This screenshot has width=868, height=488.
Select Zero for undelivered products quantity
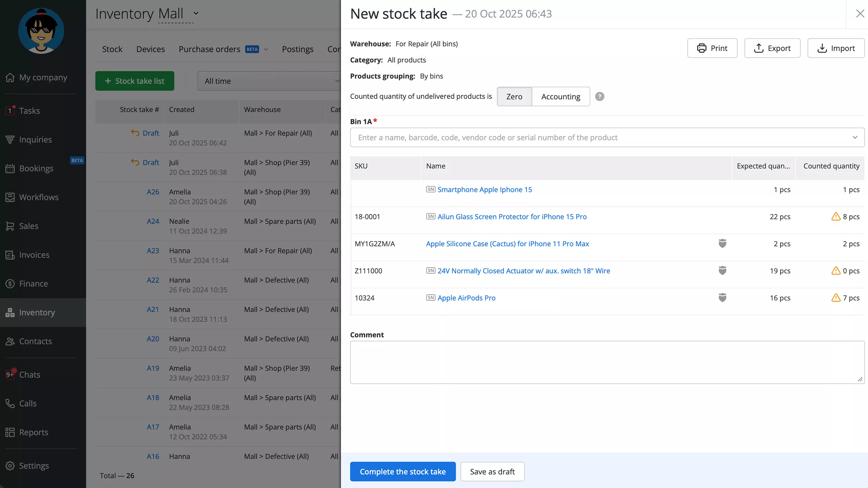click(x=514, y=97)
